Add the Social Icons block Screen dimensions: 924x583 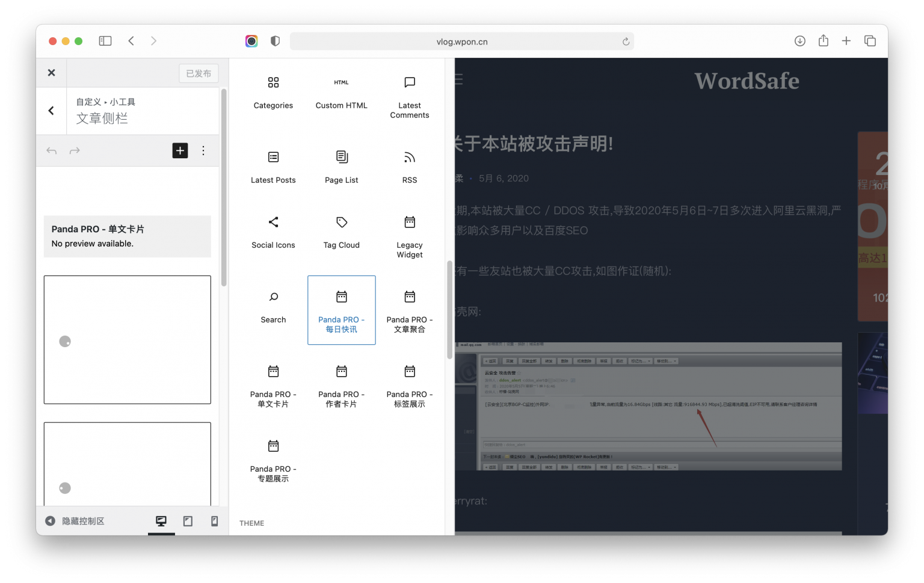coord(273,232)
